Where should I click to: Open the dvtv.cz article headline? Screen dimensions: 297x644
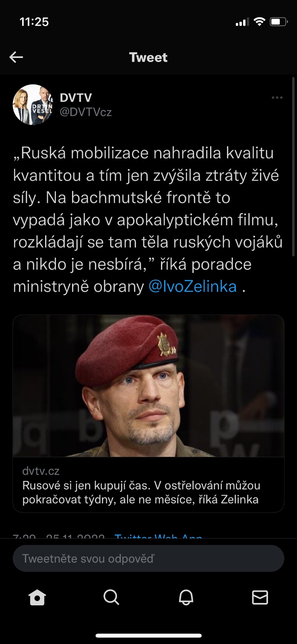141,492
